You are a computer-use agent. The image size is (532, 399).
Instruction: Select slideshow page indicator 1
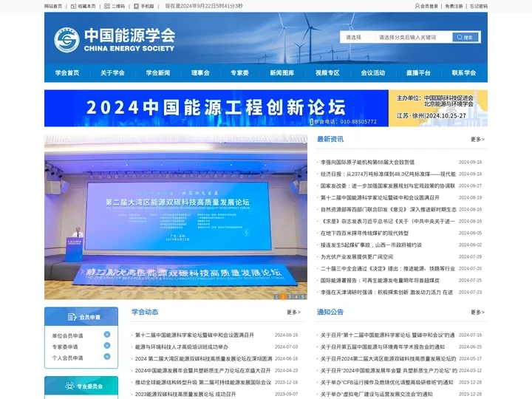[276, 296]
